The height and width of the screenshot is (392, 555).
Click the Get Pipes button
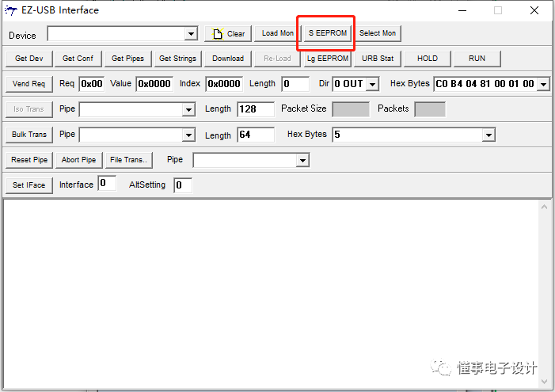(x=127, y=59)
